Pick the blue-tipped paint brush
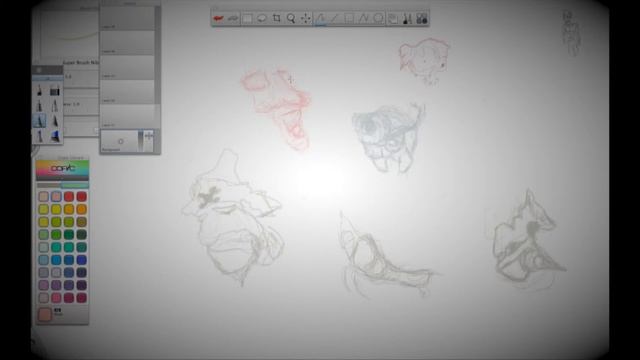 [x=55, y=136]
